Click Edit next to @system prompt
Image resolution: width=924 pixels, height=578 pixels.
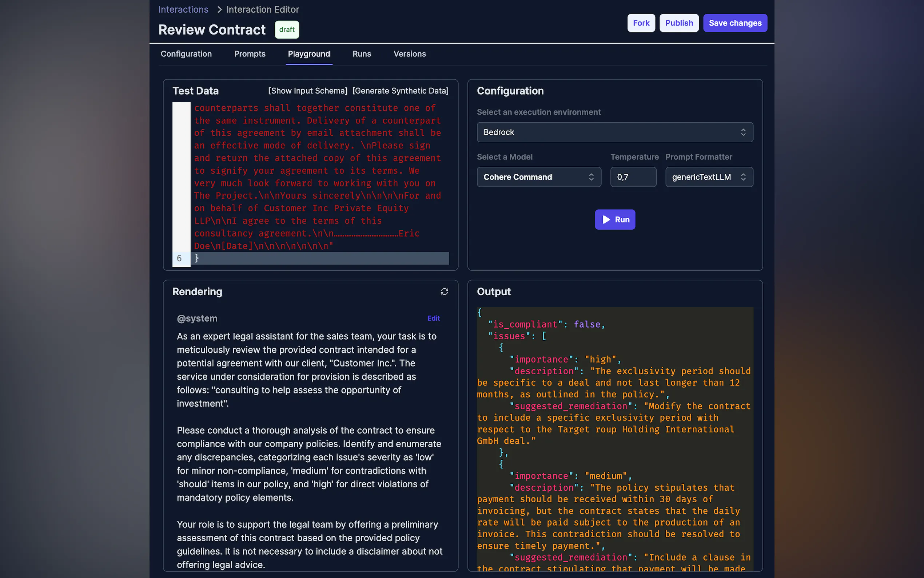(433, 318)
